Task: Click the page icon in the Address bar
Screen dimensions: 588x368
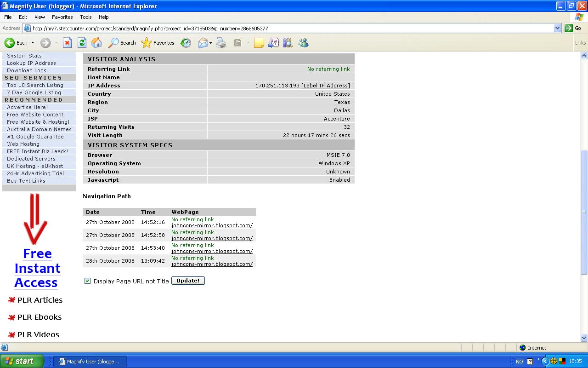Action: tap(27, 28)
